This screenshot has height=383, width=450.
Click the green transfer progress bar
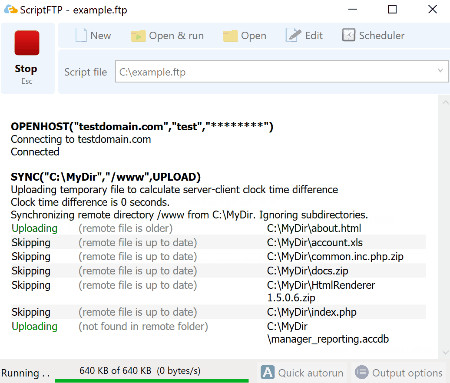152,380
